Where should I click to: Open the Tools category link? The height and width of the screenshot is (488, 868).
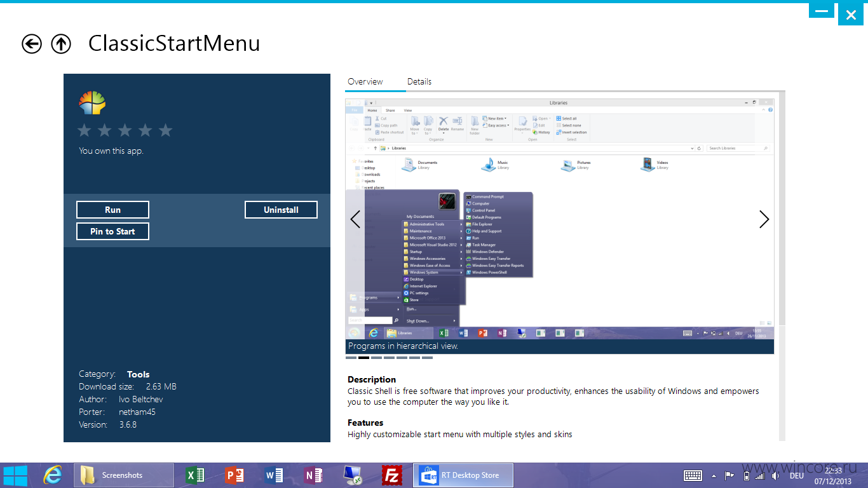(138, 374)
